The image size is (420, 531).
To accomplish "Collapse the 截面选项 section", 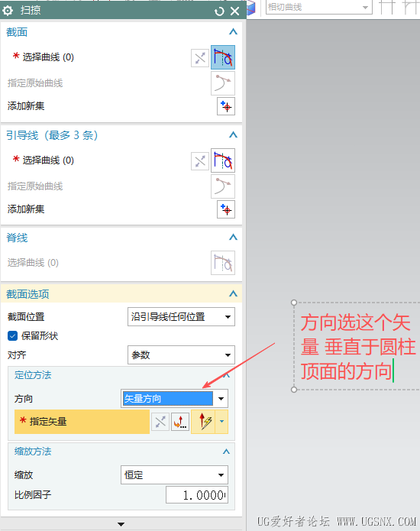I will (x=233, y=293).
